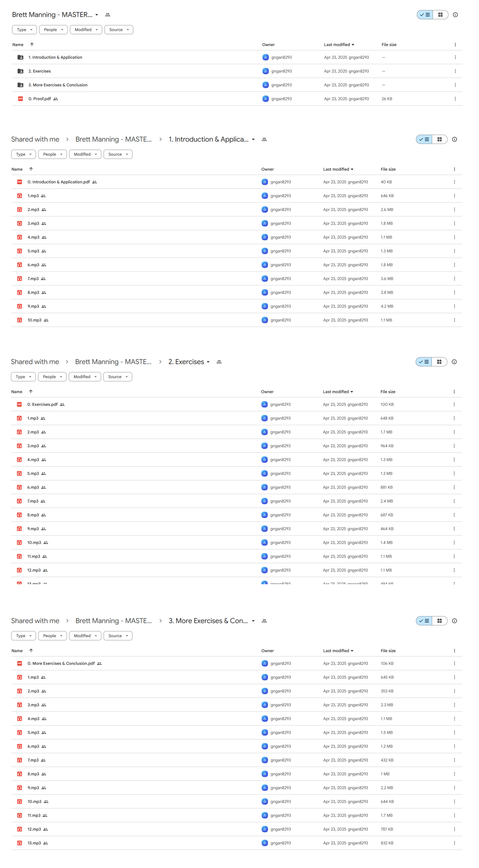The width and height of the screenshot is (479, 868).
Task: Open more actions for 0. Proof.pdf row
Action: click(x=455, y=99)
